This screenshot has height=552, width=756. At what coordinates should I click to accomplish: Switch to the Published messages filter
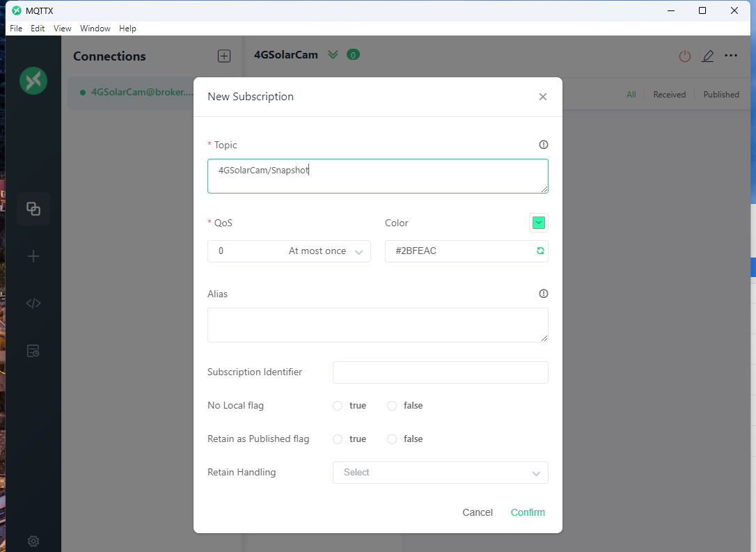point(720,95)
